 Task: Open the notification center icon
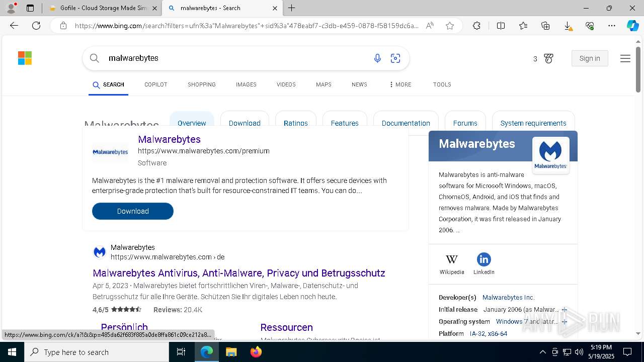[627, 352]
